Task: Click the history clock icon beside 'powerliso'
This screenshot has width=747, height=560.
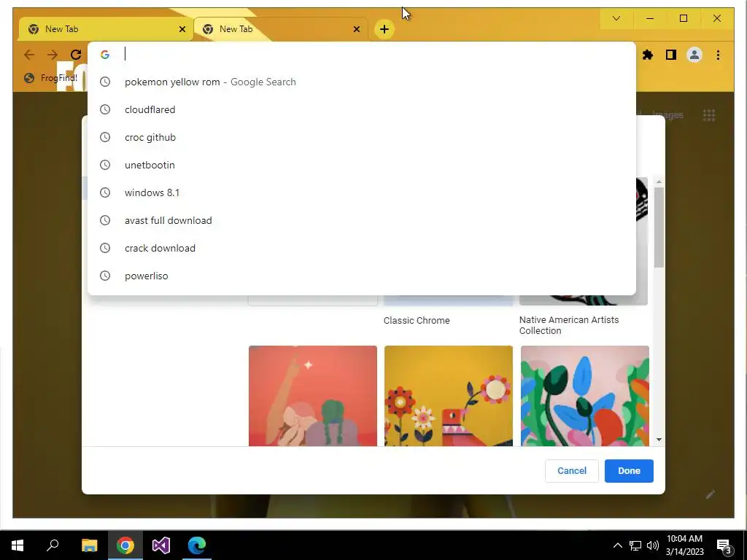Action: tap(105, 275)
